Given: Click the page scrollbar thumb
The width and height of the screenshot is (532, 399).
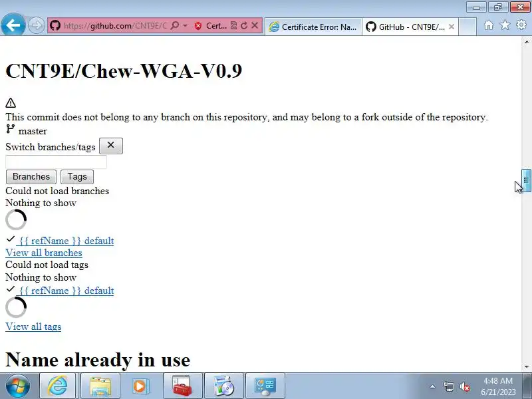Looking at the screenshot, I should click(526, 180).
